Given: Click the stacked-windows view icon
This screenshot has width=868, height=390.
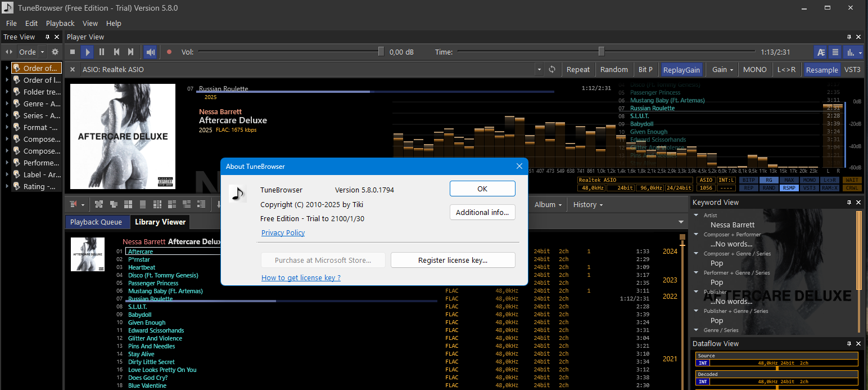Looking at the screenshot, I should tap(113, 204).
